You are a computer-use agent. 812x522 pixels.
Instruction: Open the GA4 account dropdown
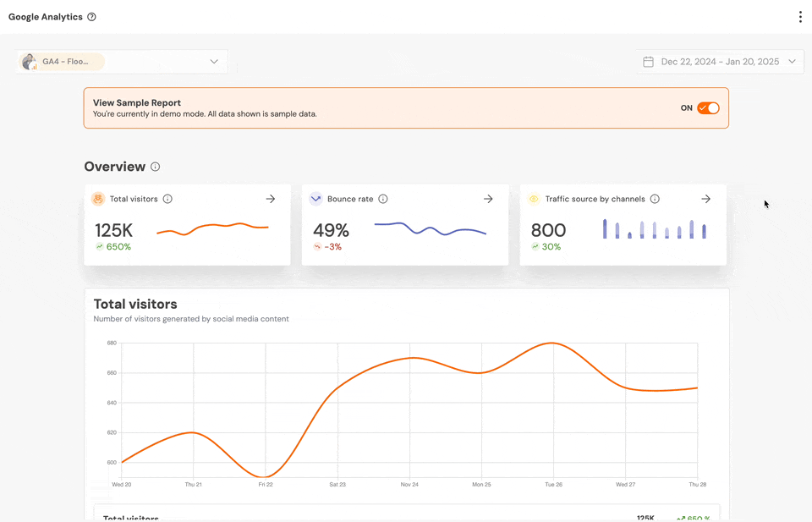[215, 61]
